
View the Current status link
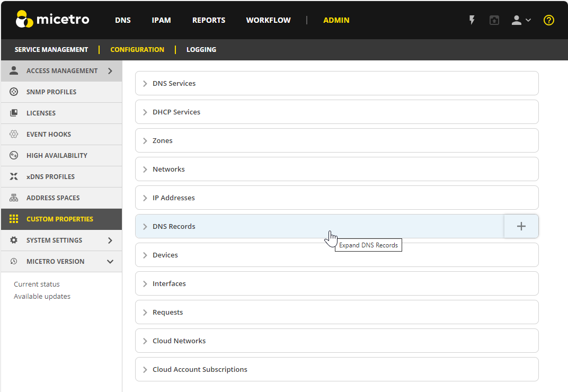click(37, 284)
